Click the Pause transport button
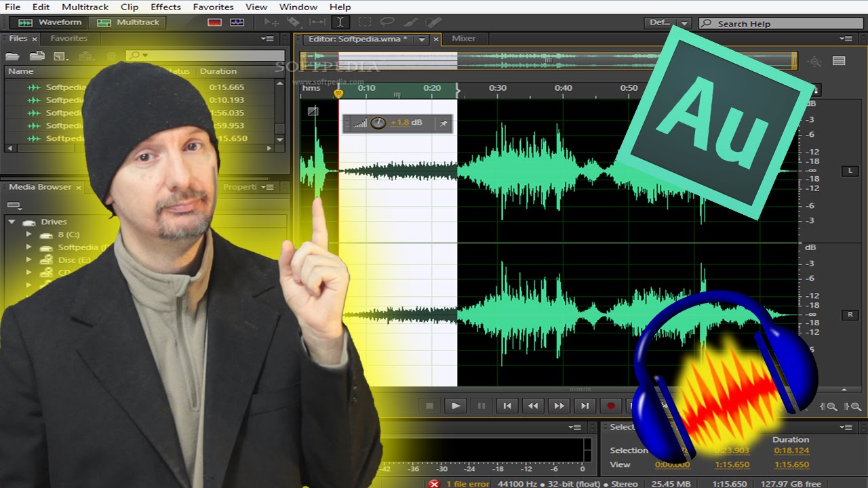The image size is (868, 488). pos(481,405)
